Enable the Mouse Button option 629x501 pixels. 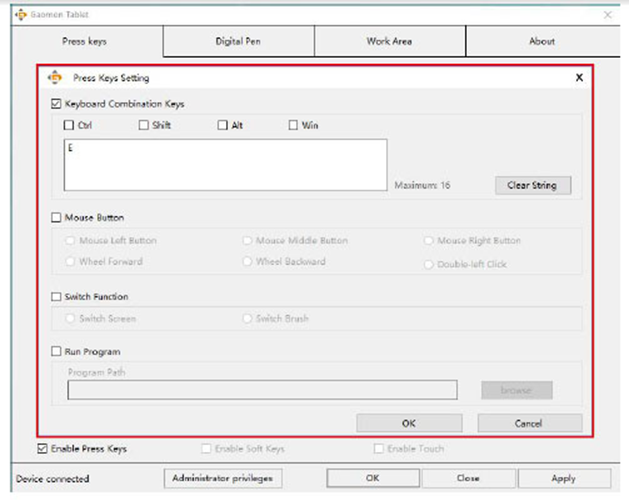coord(56,217)
